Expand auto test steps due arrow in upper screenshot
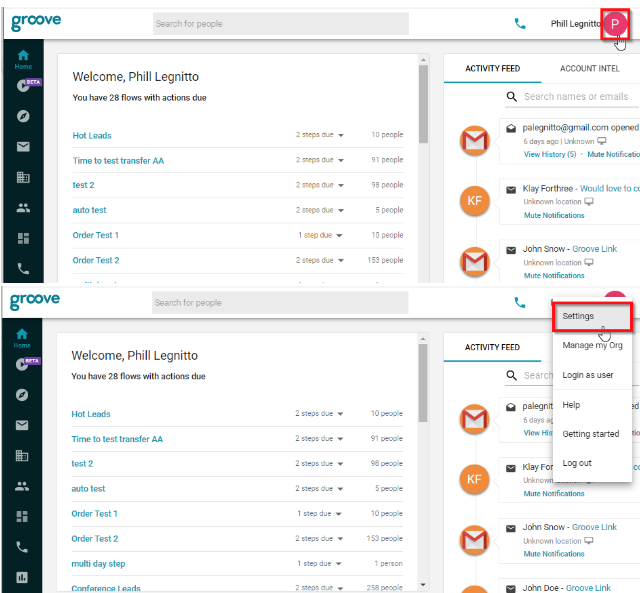This screenshot has height=593, width=640. pyautogui.click(x=341, y=211)
